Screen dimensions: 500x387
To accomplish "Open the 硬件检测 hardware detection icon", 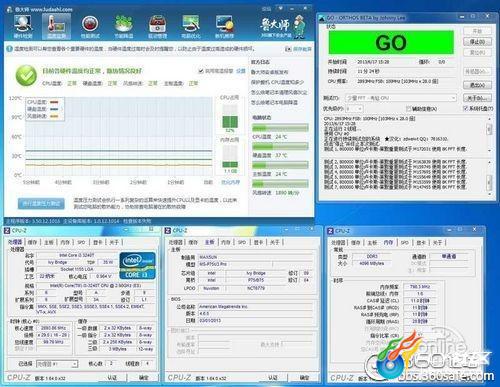I will click(23, 26).
